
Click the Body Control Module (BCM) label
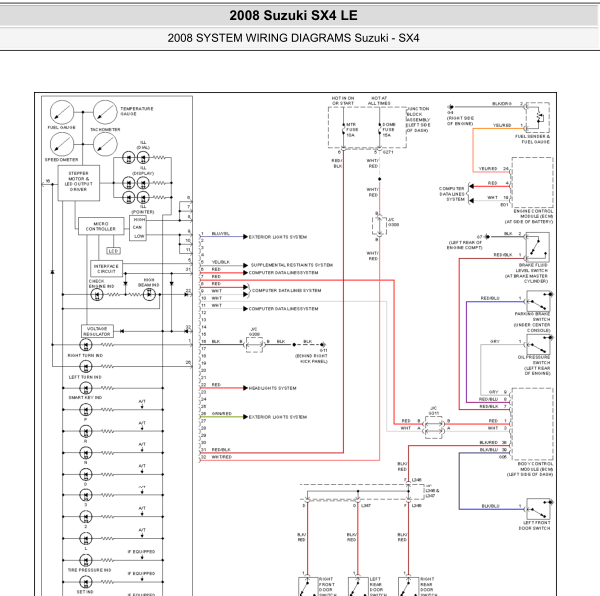click(530, 469)
